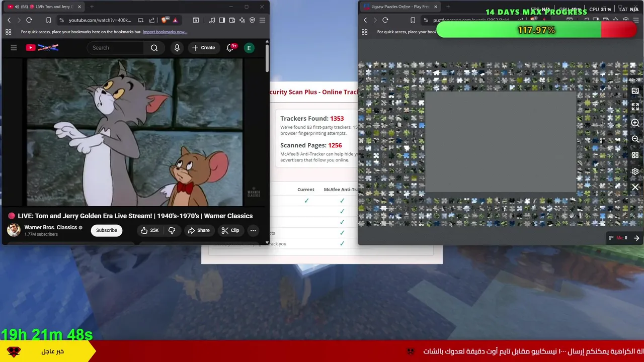Click the YouTube search magnifier button
This screenshot has width=644, height=362.
pyautogui.click(x=154, y=48)
